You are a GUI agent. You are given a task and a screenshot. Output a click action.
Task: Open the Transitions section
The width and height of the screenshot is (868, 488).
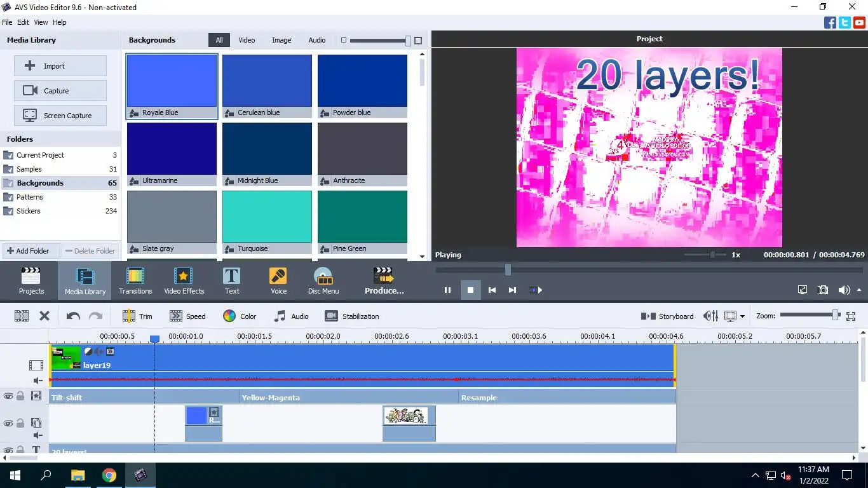(135, 281)
